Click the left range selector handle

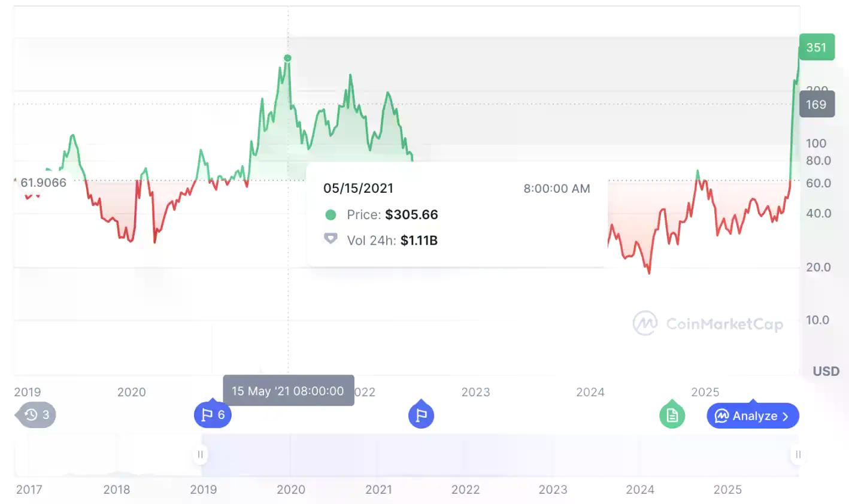pyautogui.click(x=201, y=455)
